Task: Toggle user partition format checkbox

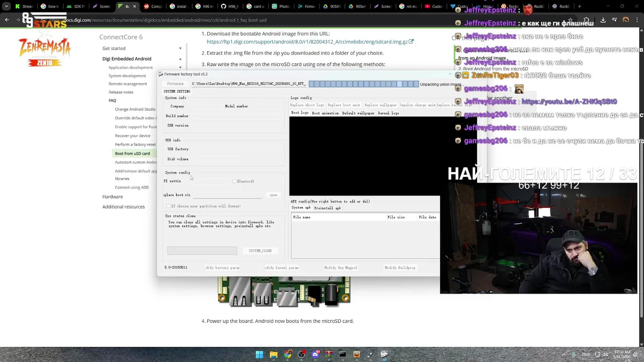Action: pyautogui.click(x=168, y=206)
